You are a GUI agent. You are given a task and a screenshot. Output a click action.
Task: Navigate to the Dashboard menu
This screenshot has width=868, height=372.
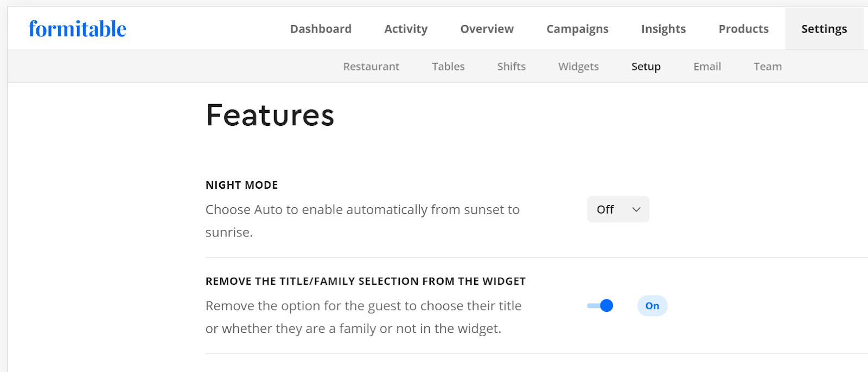[321, 29]
